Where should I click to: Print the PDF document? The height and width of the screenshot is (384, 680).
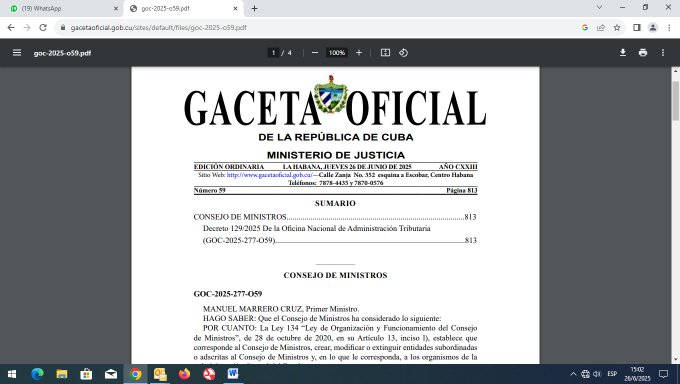(643, 53)
